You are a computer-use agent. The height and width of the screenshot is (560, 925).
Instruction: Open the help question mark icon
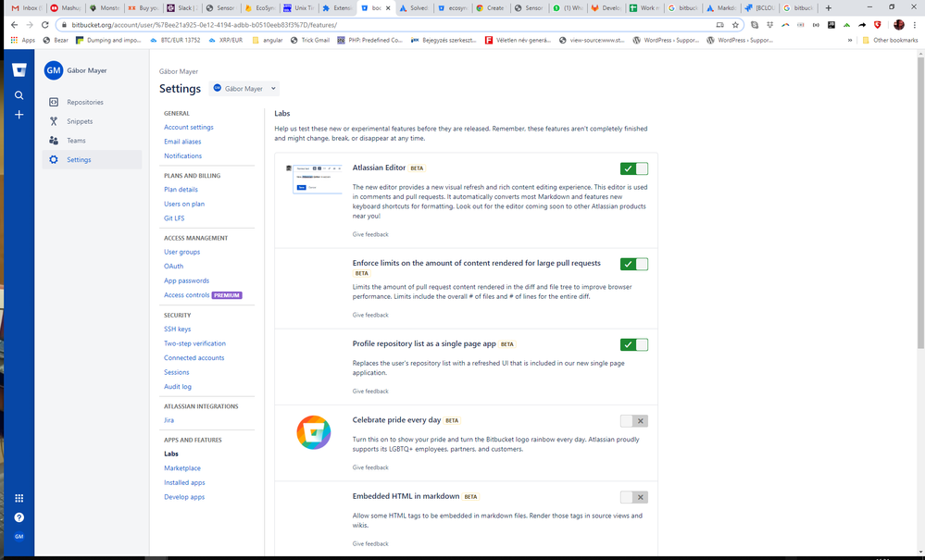click(19, 517)
